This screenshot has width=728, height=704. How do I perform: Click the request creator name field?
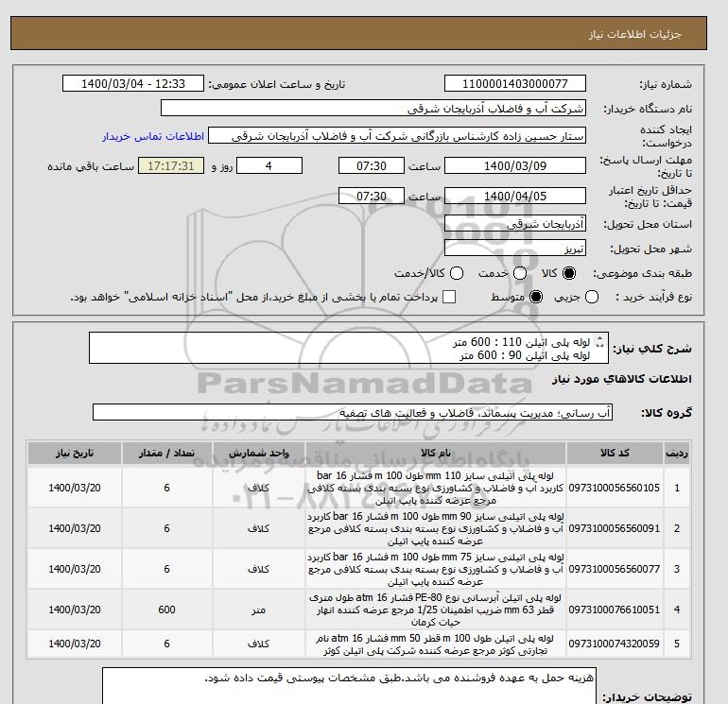point(397,135)
